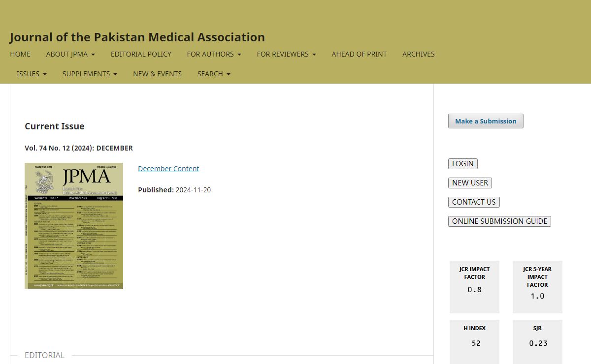Screen dimensions: 591x364
Task: Expand the SEARCH dropdown
Action: pos(214,74)
